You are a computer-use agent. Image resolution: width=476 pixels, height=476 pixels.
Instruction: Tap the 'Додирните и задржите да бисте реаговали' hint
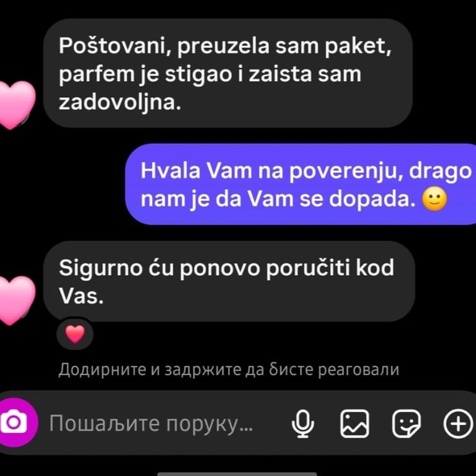pyautogui.click(x=229, y=369)
